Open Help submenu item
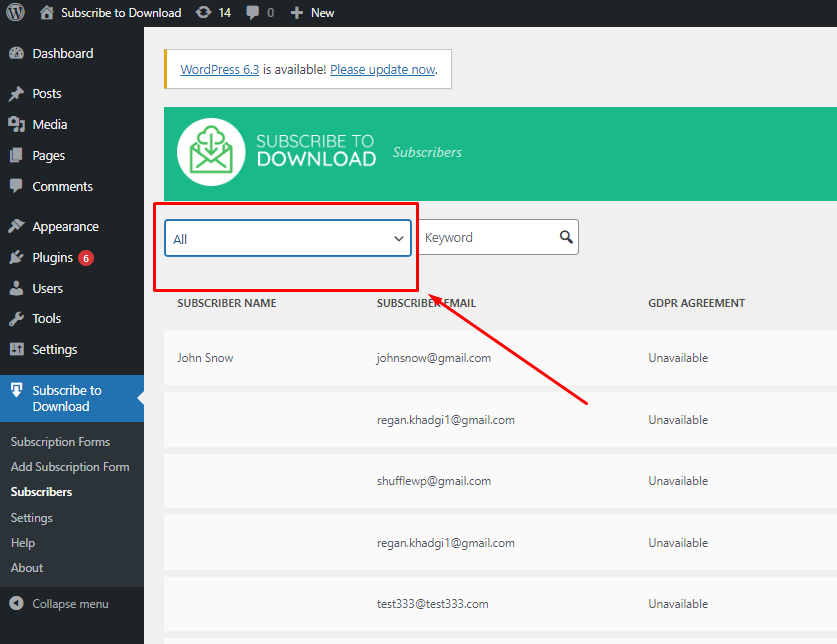The image size is (837, 644). point(23,543)
